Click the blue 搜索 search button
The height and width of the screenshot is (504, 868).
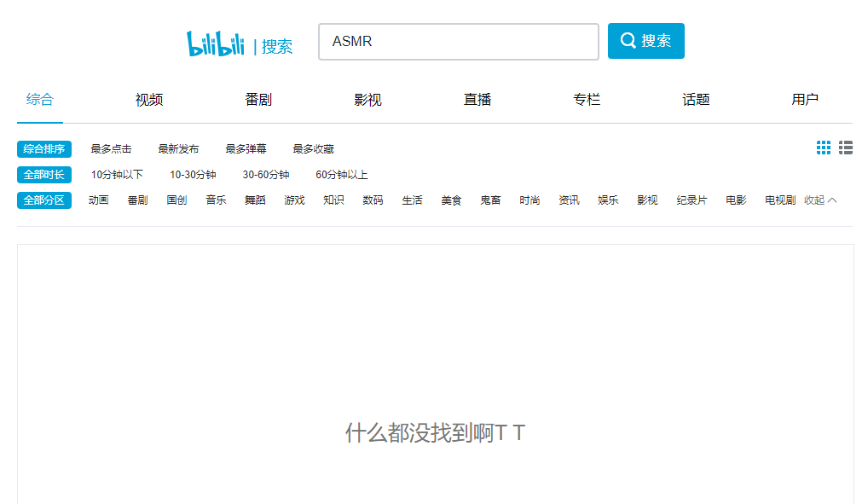tap(645, 41)
